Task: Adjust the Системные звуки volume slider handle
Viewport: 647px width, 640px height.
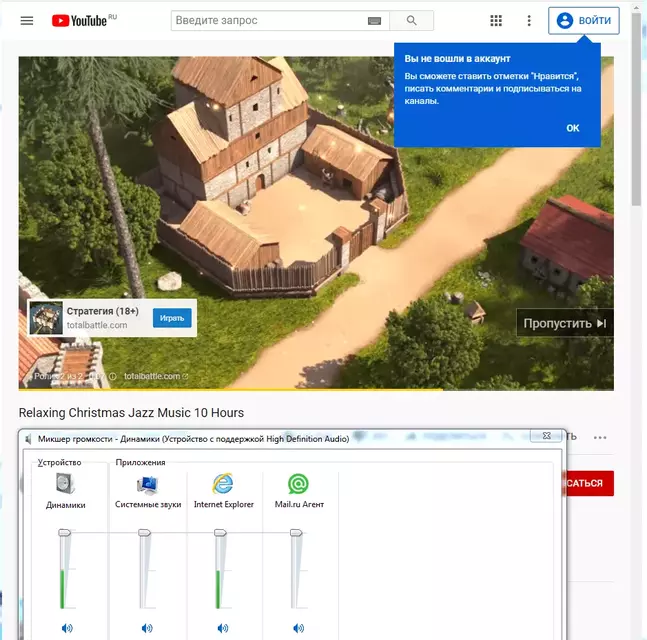Action: [144, 533]
